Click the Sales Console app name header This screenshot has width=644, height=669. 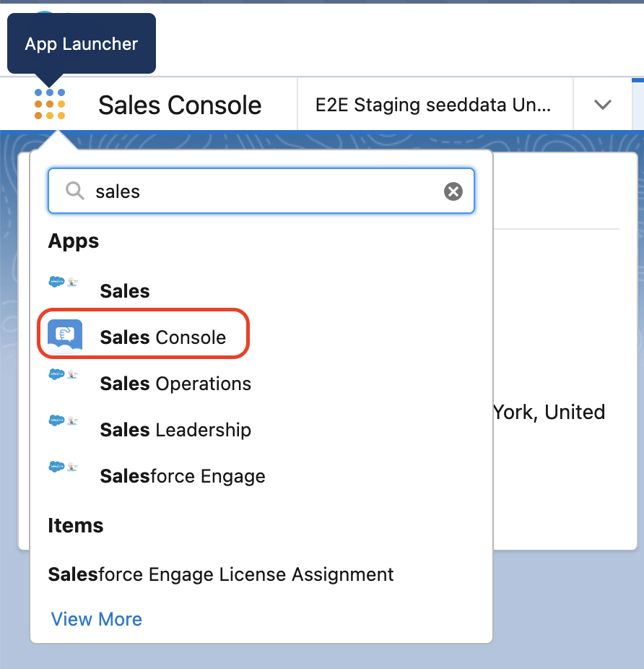pos(180,105)
